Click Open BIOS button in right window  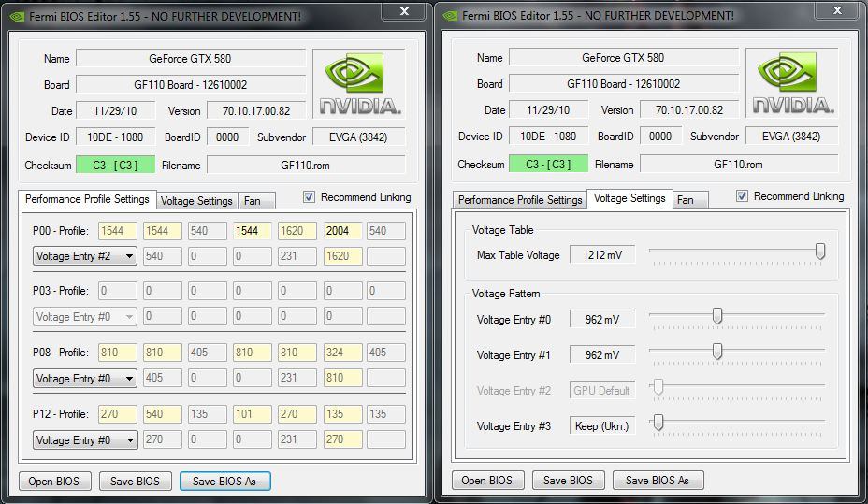pos(486,481)
